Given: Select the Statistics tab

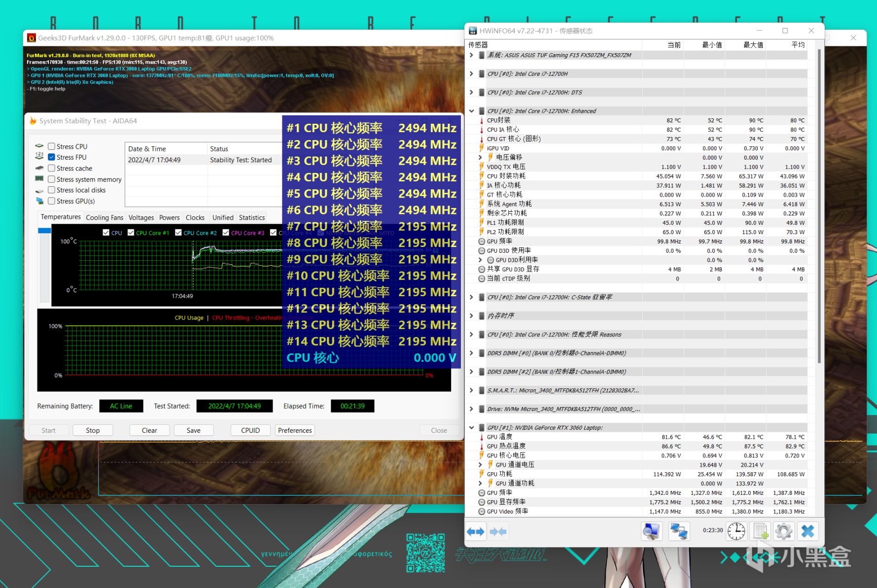Looking at the screenshot, I should pos(252,217).
